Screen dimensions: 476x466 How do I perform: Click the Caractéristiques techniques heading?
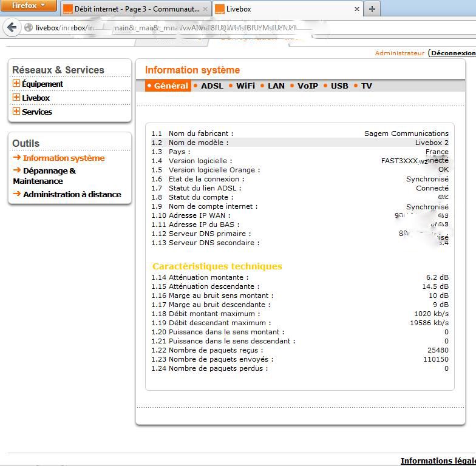[x=217, y=266]
